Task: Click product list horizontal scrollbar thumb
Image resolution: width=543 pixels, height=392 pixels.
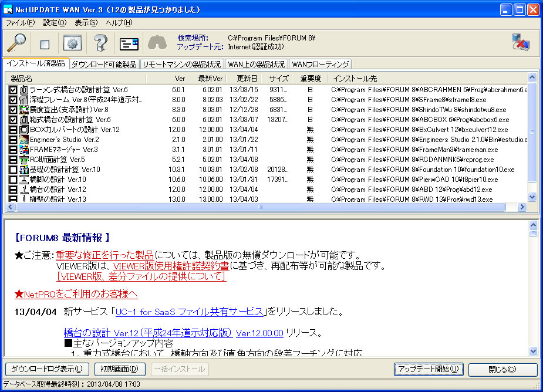Action: pos(261,207)
